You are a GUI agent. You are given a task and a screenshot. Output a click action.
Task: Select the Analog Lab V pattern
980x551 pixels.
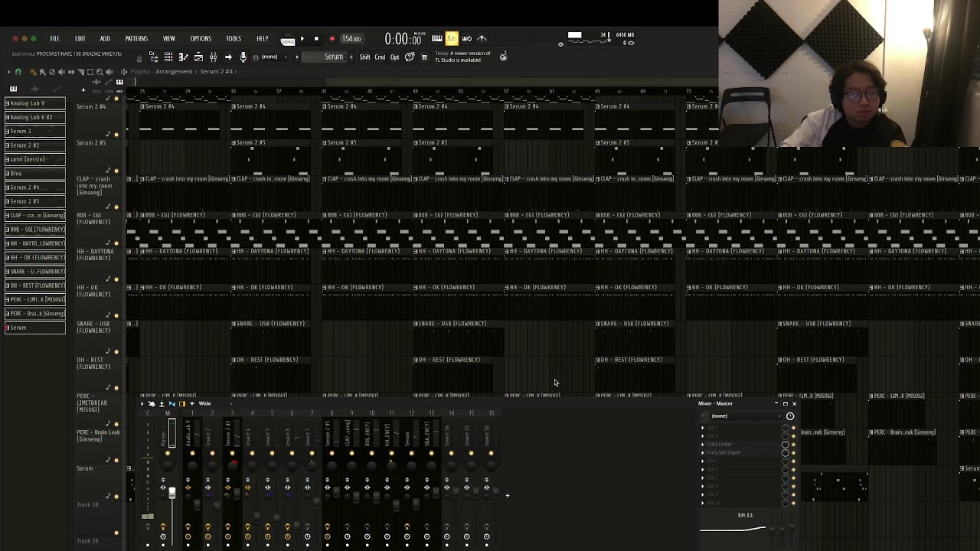point(35,103)
